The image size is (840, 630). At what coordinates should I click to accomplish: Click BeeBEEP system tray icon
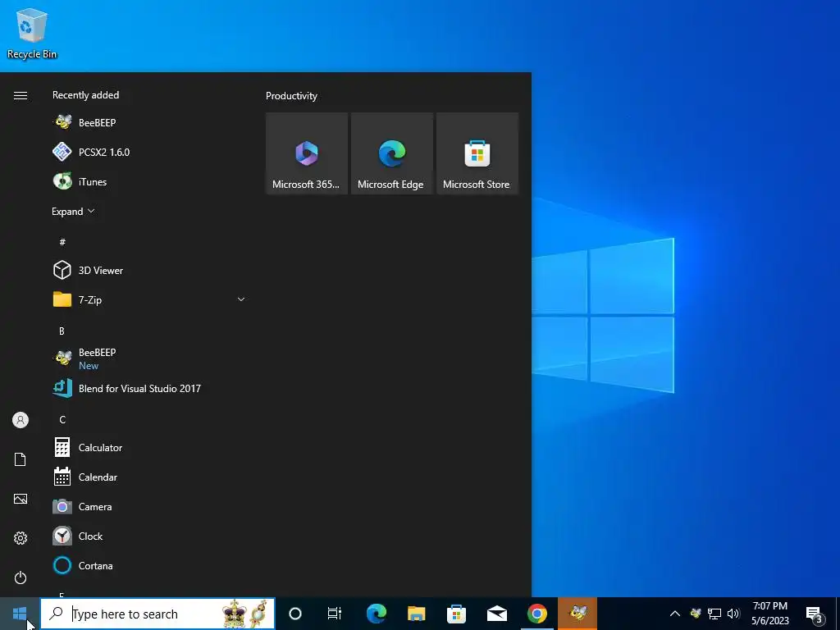tap(696, 614)
